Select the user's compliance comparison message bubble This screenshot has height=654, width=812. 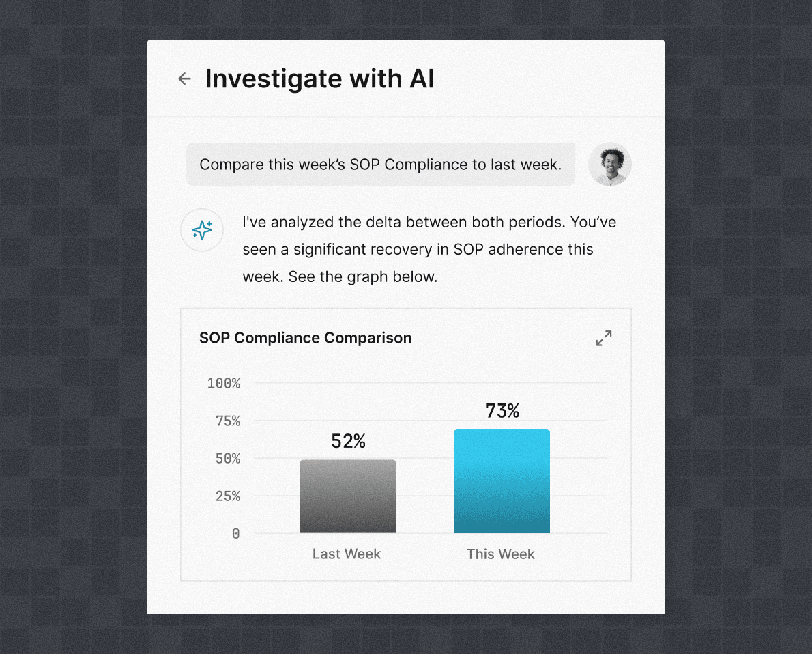pyautogui.click(x=381, y=165)
